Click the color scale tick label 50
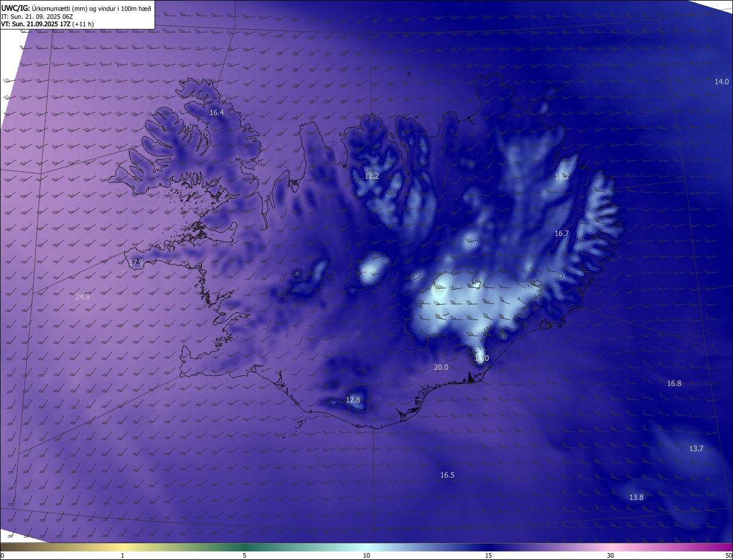 (x=728, y=555)
